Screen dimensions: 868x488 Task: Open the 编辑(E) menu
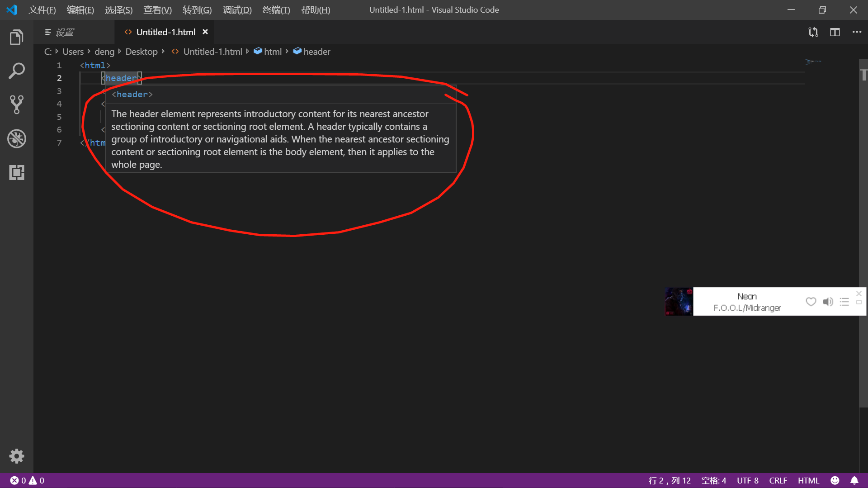[80, 10]
